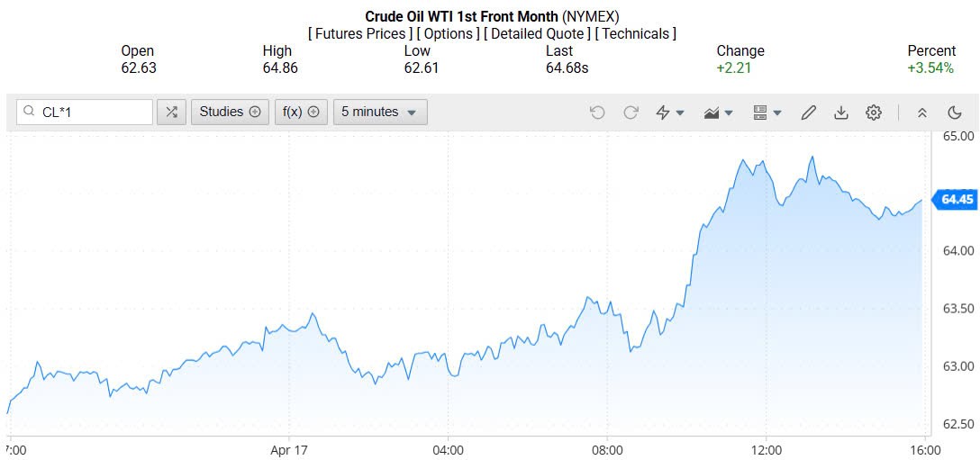980x460 pixels.
Task: Expand the chart layout template dropdown
Action: point(767,113)
